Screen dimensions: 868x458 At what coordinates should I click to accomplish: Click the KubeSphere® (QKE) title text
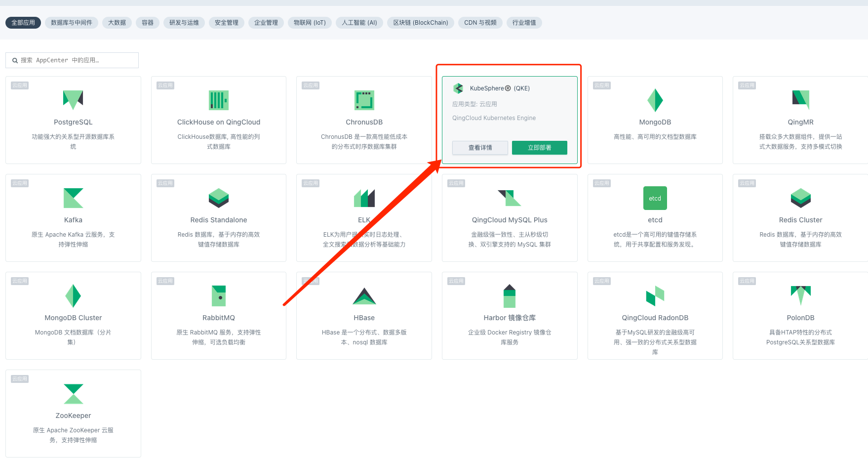coord(500,88)
